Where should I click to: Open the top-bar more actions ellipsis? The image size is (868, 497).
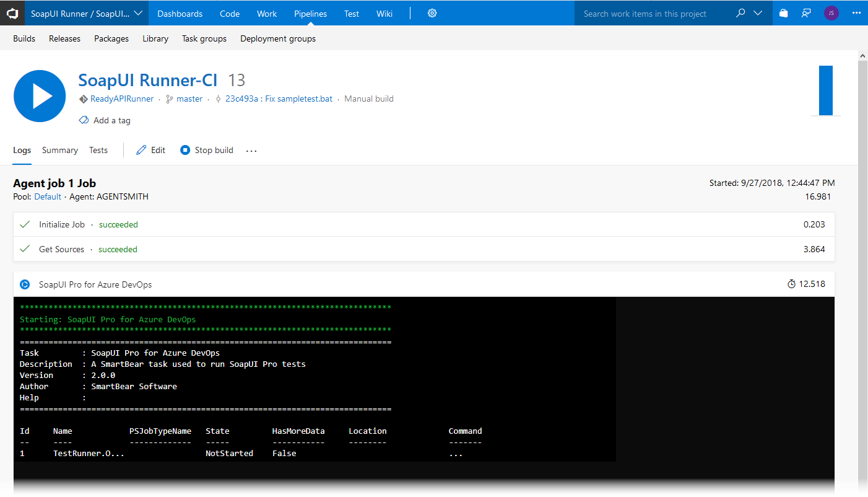click(856, 13)
